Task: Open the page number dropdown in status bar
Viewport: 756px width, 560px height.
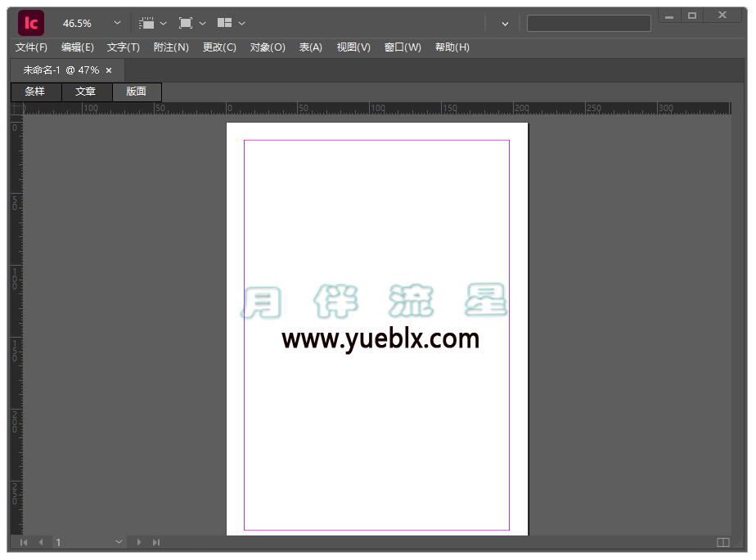Action: point(119,542)
